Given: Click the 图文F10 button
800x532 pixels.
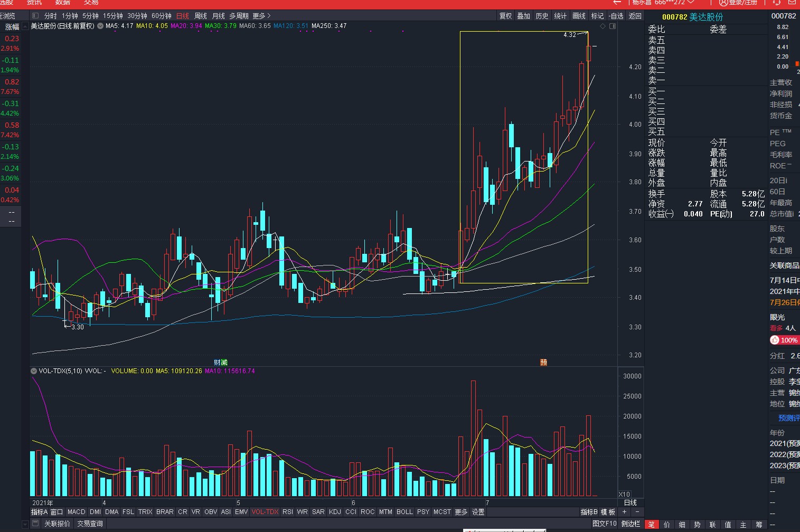Looking at the screenshot, I should pyautogui.click(x=604, y=524).
